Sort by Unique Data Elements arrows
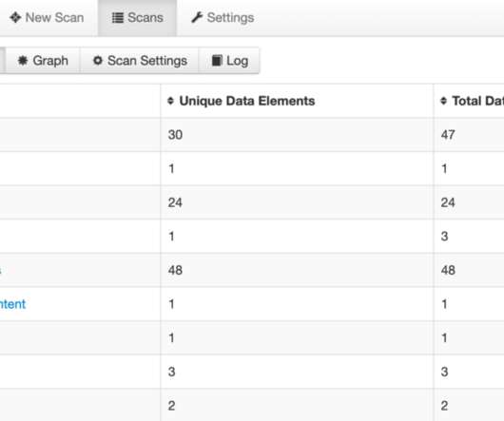 pos(170,101)
